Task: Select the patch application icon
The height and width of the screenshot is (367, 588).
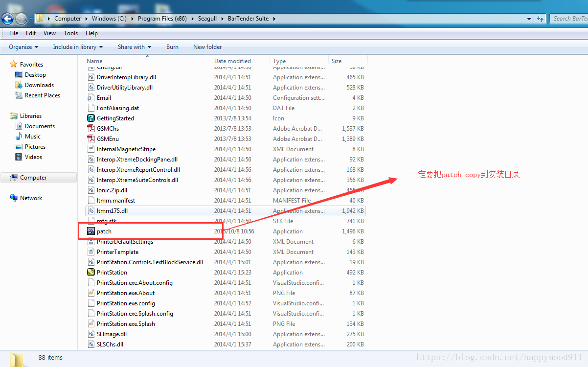Action: coord(91,231)
